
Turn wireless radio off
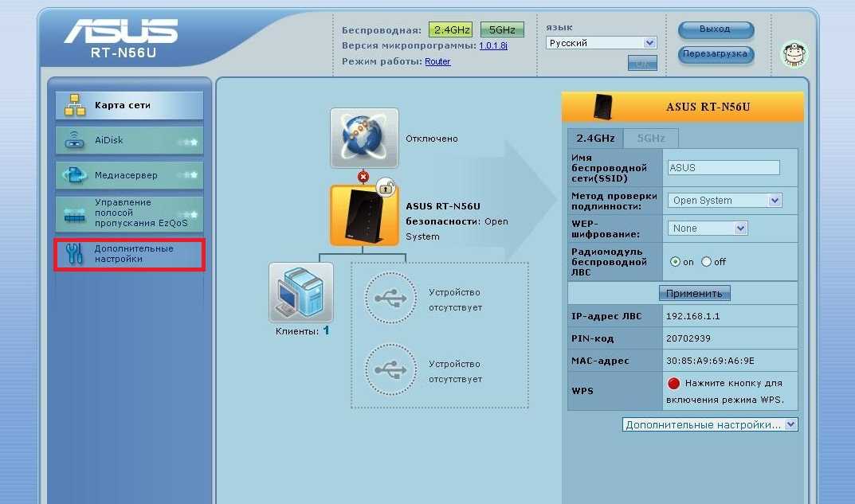706,262
